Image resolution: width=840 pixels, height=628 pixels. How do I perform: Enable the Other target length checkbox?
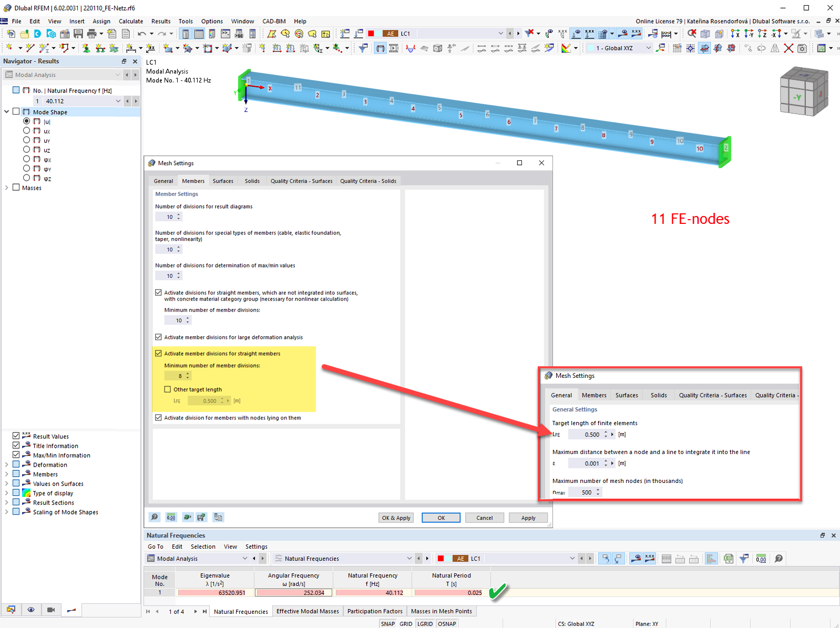coord(168,389)
